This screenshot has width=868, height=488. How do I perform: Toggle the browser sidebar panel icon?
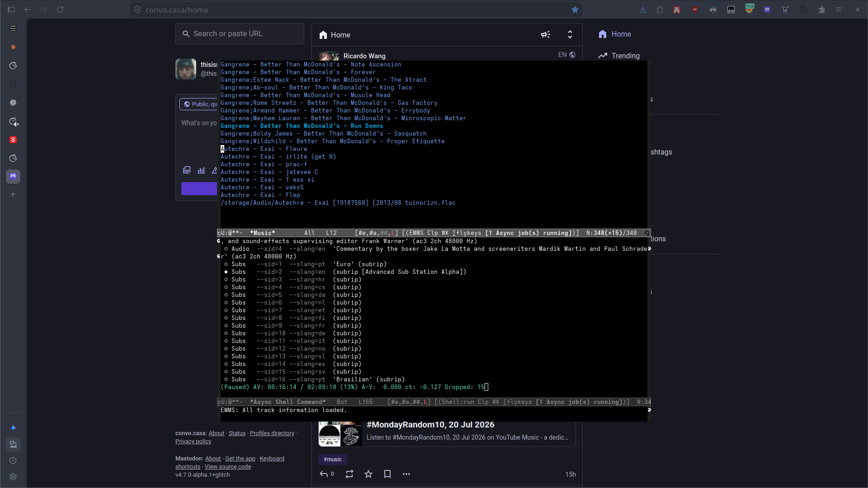click(11, 9)
